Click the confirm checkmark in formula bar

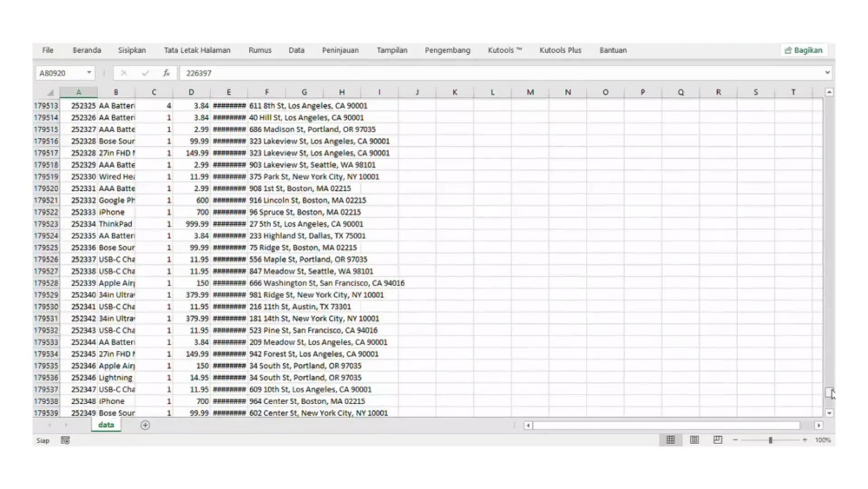tap(144, 73)
